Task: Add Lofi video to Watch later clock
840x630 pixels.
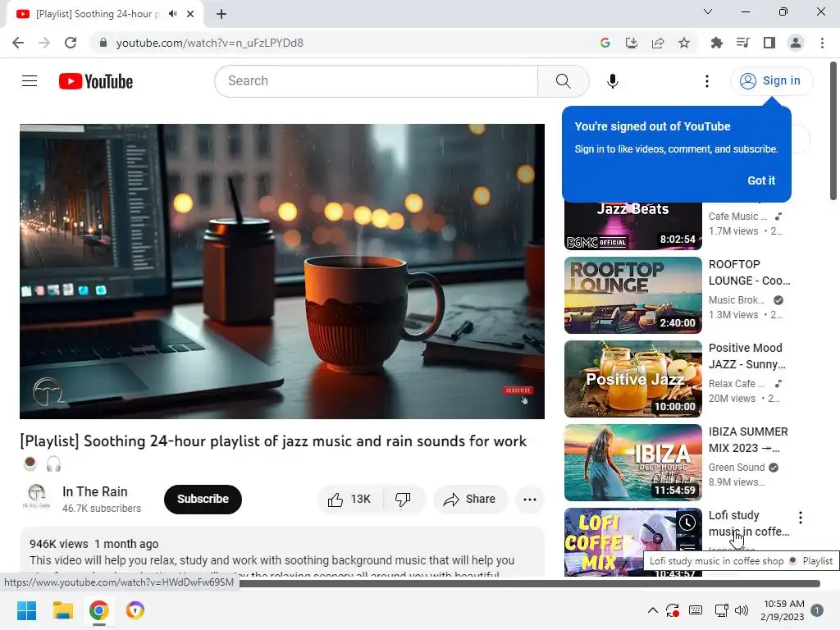Action: click(x=687, y=523)
